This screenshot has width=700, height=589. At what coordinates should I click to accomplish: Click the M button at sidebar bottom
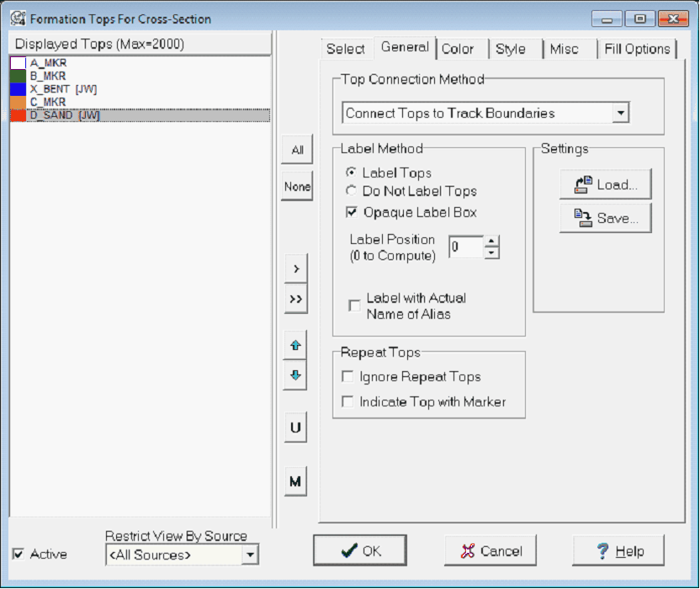(295, 480)
